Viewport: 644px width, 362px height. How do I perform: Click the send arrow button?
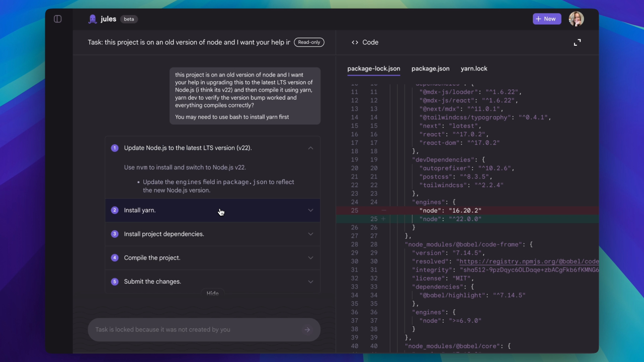[307, 330]
